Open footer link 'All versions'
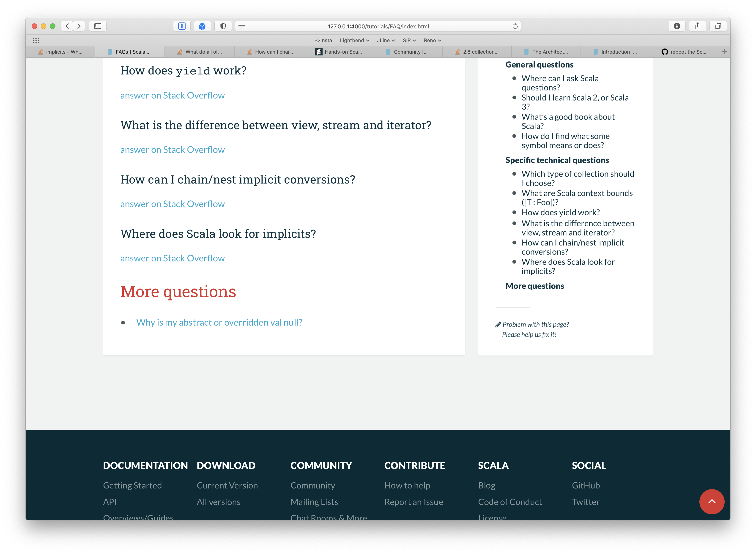The image size is (756, 554). pyautogui.click(x=219, y=502)
